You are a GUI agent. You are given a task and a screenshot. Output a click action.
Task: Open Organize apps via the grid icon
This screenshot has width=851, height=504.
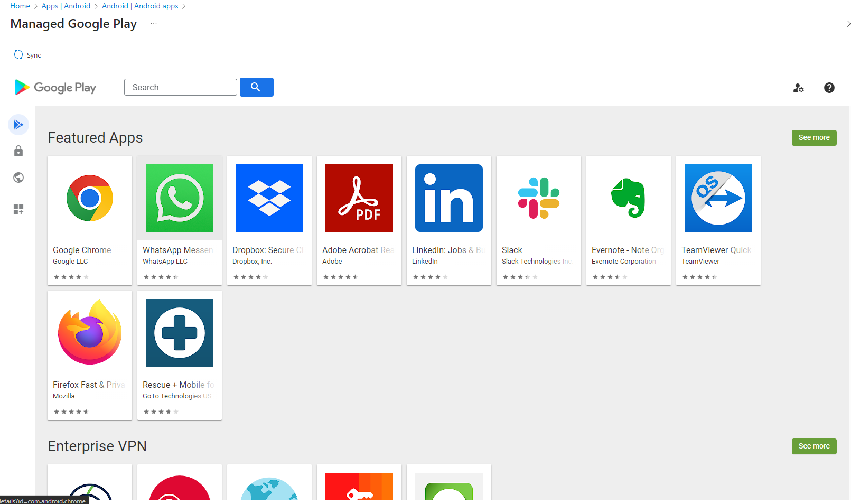pos(18,209)
